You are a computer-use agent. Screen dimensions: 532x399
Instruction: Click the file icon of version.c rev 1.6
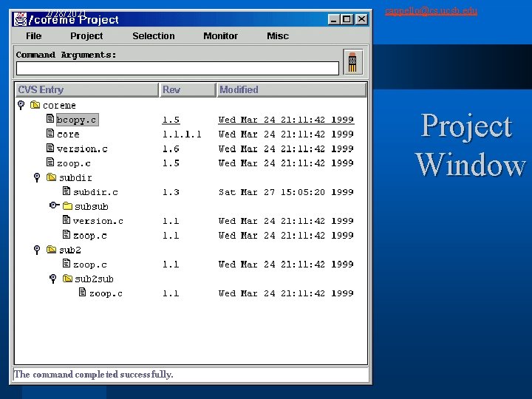click(50, 148)
